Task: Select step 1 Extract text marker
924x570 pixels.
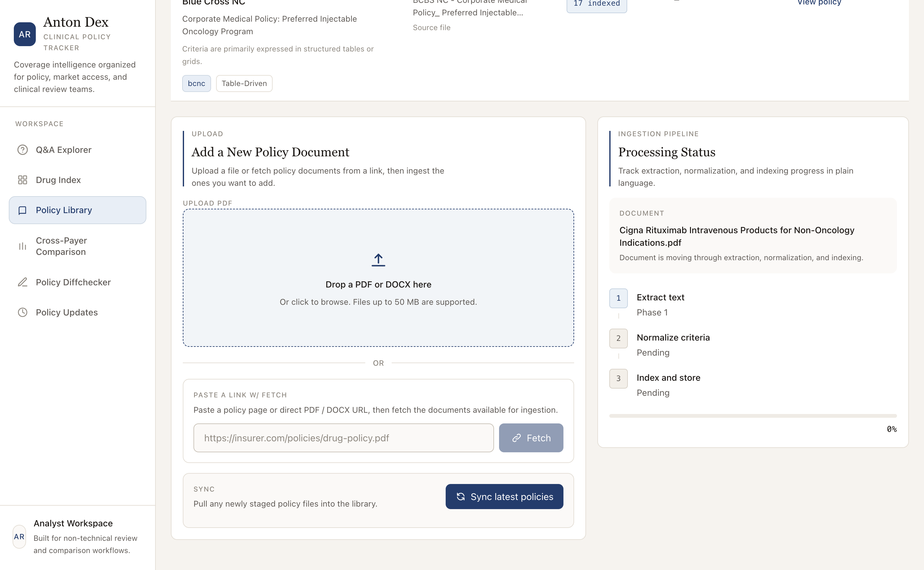Action: pyautogui.click(x=618, y=298)
